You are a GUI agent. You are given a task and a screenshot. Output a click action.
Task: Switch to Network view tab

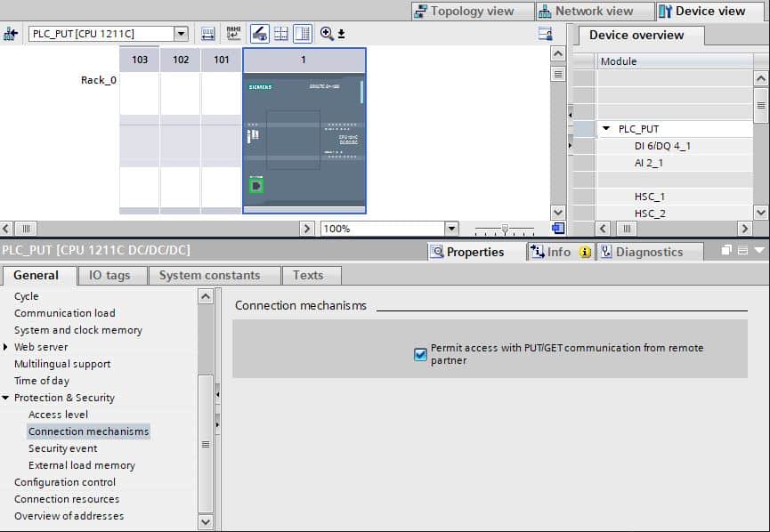pos(595,11)
